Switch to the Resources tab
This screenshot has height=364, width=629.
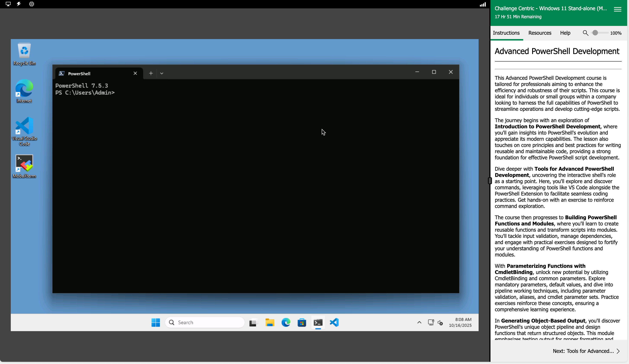coord(540,33)
